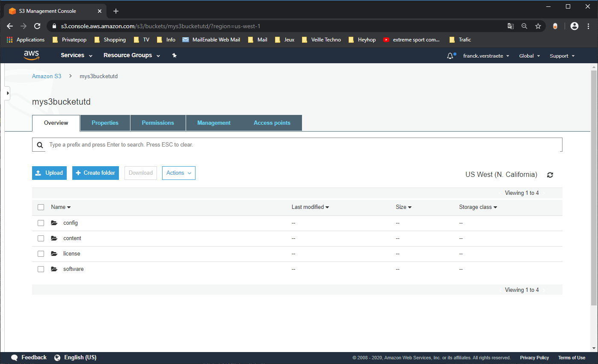
Task: Click the vertical page scrollbar
Action: pyautogui.click(x=594, y=188)
